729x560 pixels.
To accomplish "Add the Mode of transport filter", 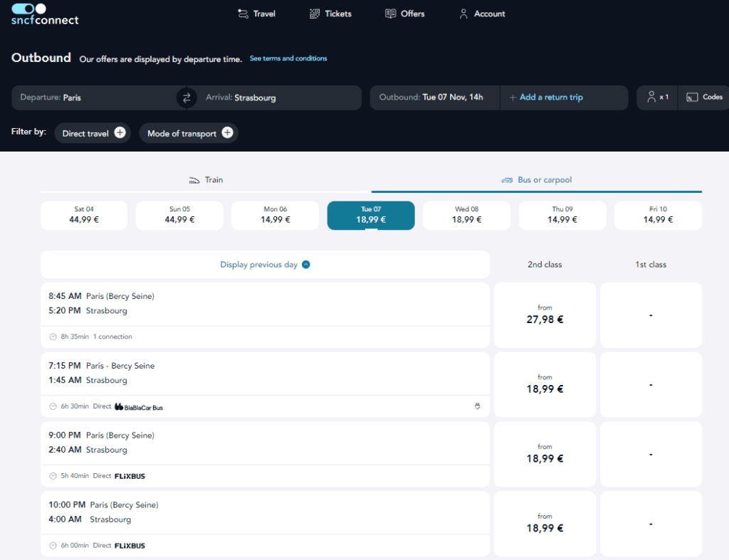I will (x=227, y=133).
